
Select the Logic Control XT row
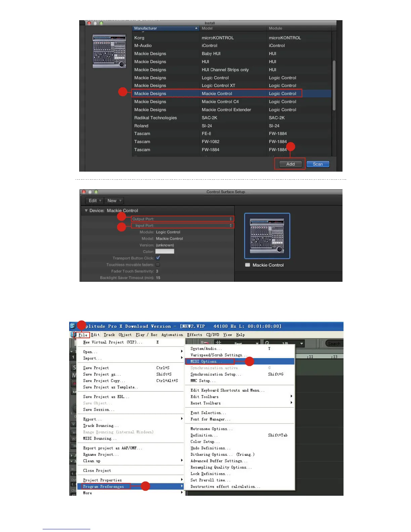click(232, 86)
